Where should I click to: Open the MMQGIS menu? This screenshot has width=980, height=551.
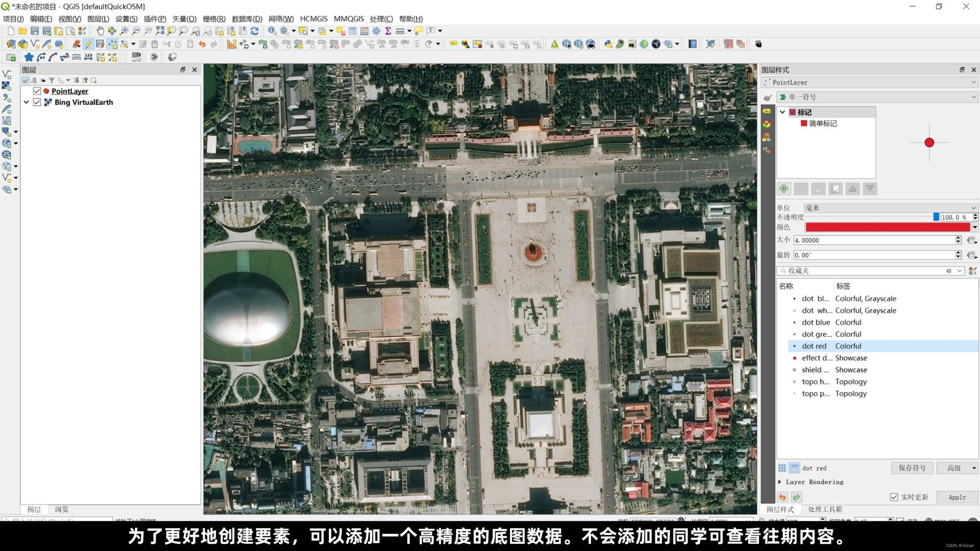tap(348, 19)
